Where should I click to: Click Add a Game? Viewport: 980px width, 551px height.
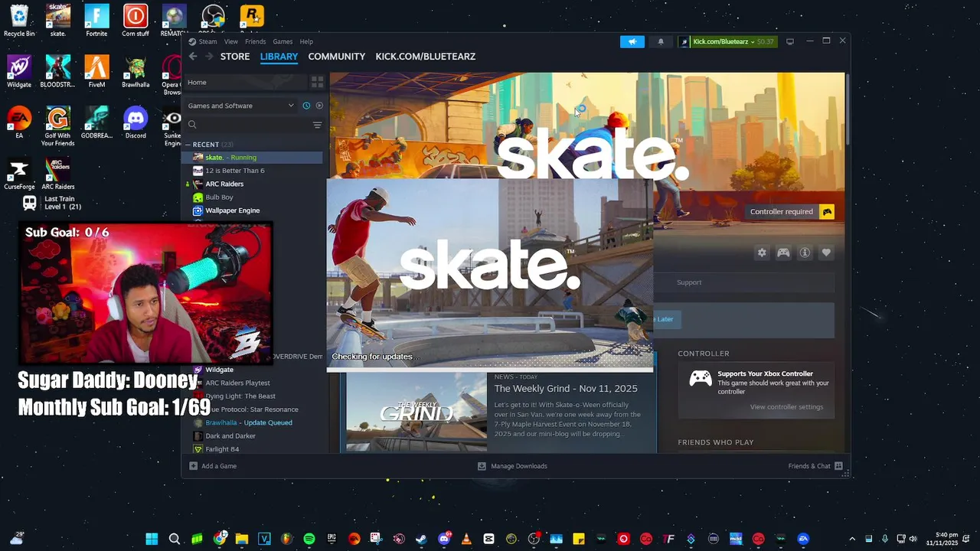[x=213, y=466]
